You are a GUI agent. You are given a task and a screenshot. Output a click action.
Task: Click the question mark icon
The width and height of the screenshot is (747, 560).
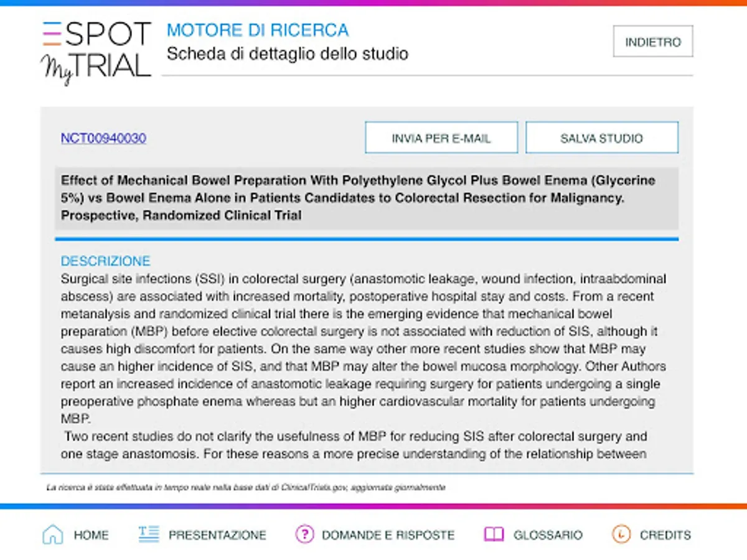click(x=304, y=534)
